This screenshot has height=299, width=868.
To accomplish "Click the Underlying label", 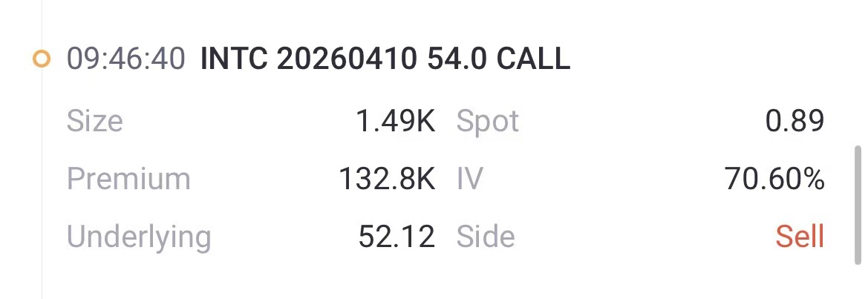I will coord(139,237).
